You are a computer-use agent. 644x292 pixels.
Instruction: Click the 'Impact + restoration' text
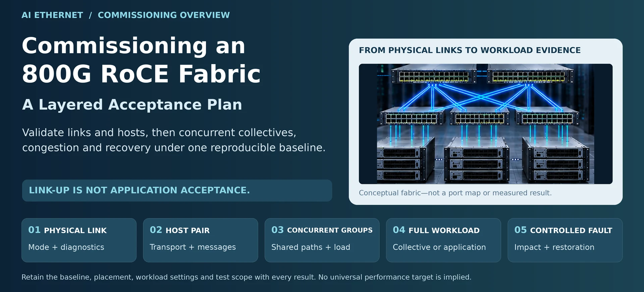point(554,247)
